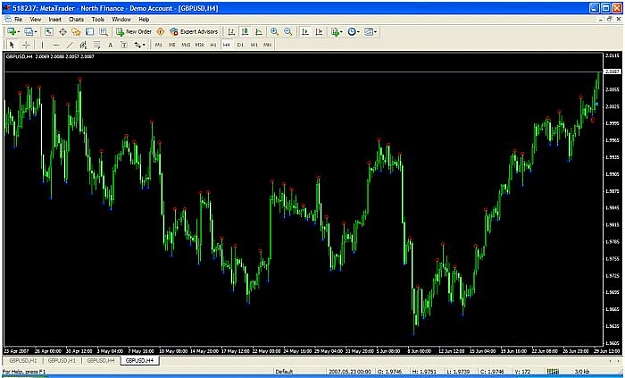The height and width of the screenshot is (378, 625).
Task: Expand the Indicators dropdown arrow
Action: [x=341, y=32]
